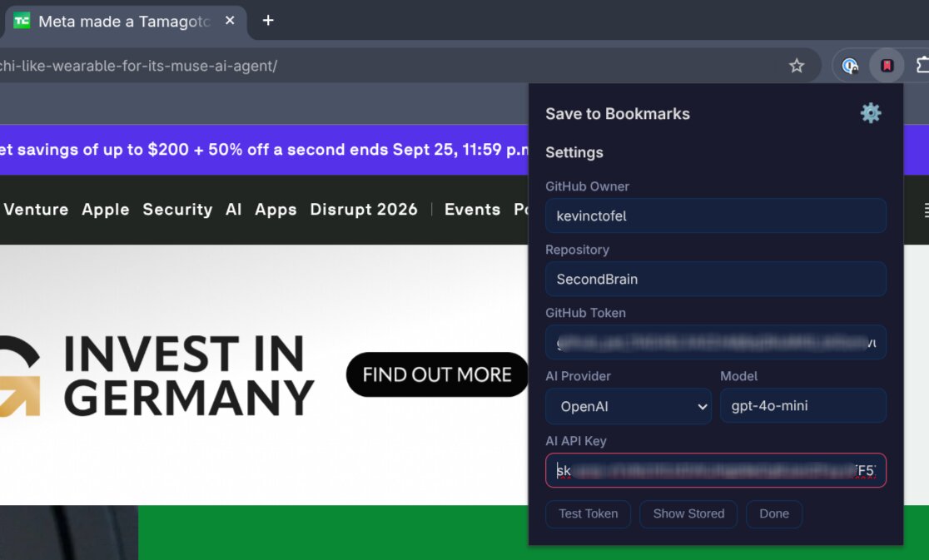Viewport: 929px width, 560px height.
Task: Open the gear settings icon in bookmark popup
Action: click(871, 113)
